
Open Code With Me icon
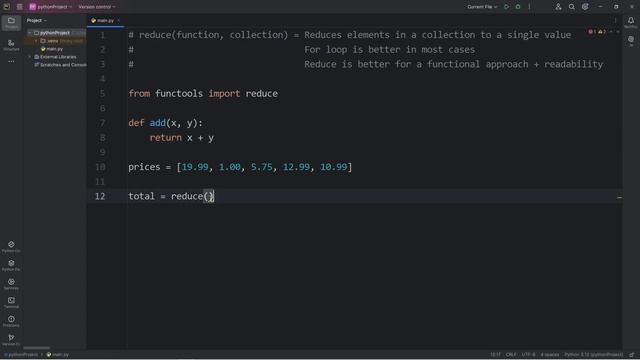tap(558, 7)
